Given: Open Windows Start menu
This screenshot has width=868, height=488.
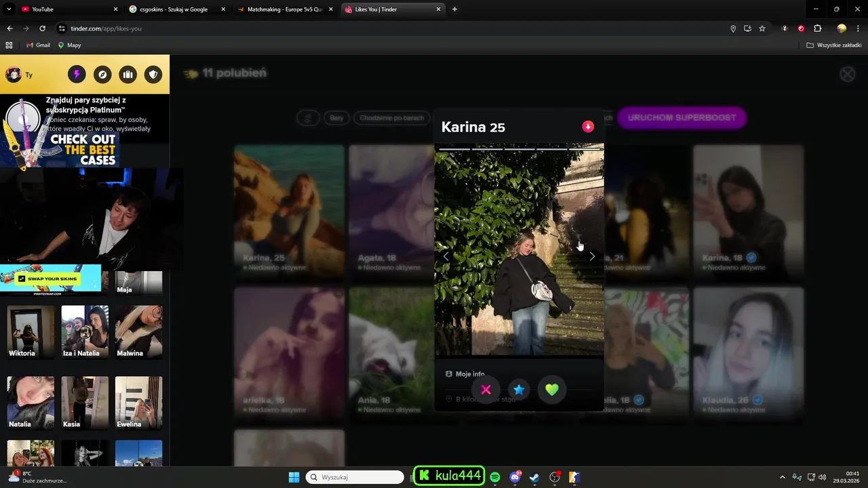Looking at the screenshot, I should pos(294,477).
